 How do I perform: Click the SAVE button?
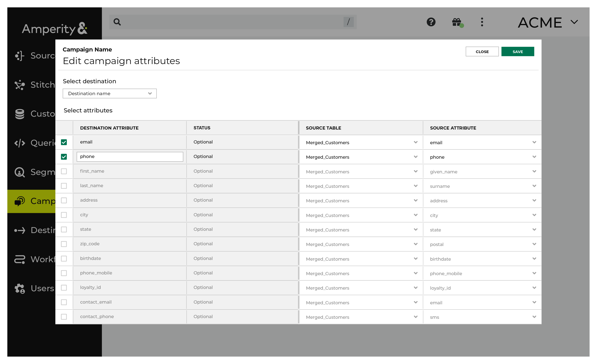pos(518,52)
